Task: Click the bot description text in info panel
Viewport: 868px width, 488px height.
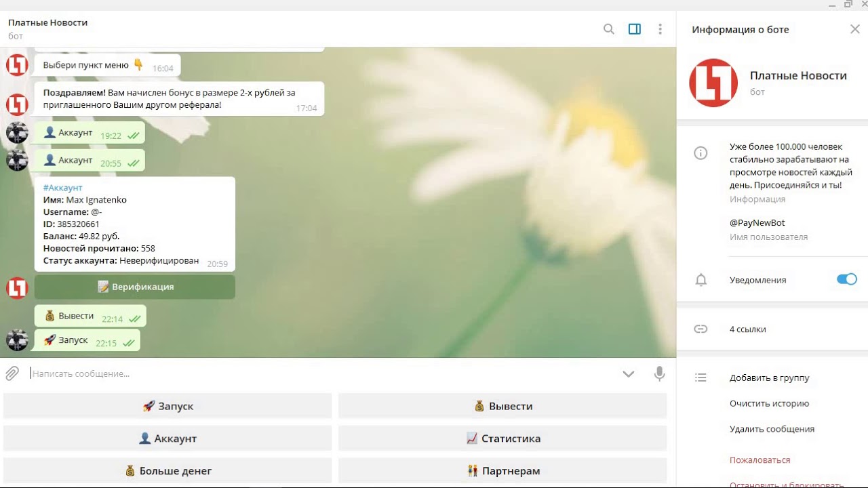Action: (x=791, y=165)
